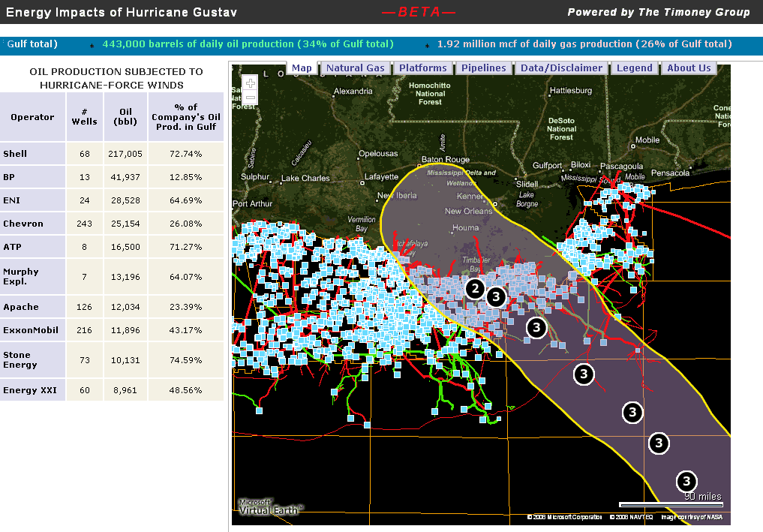Click the Houma label on the map
This screenshot has width=763, height=532.
[466, 228]
